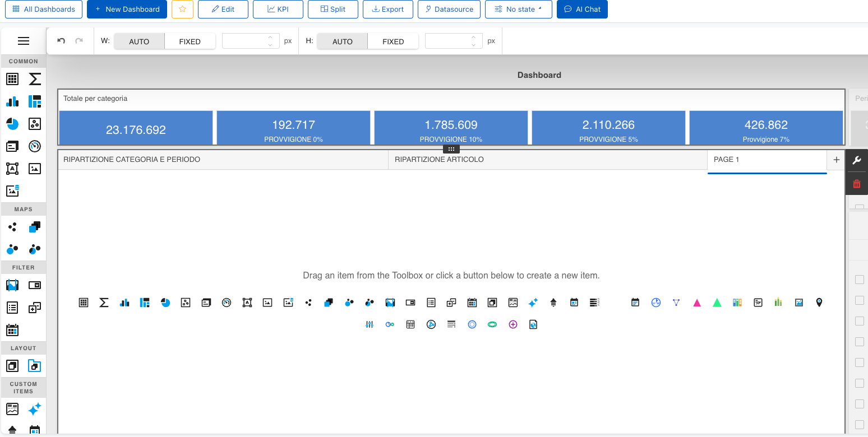Add a Bubble Map from the Maps sidebar section
This screenshot has height=437, width=868.
(x=12, y=249)
